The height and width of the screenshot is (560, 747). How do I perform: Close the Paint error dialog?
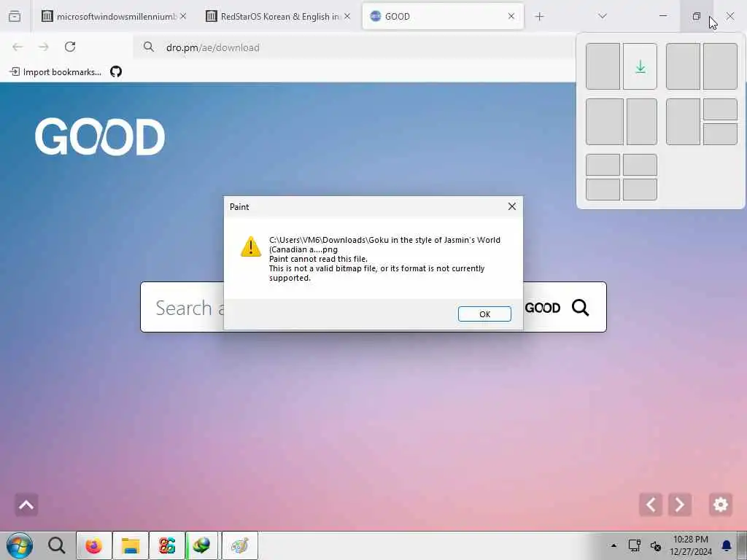pyautogui.click(x=511, y=206)
